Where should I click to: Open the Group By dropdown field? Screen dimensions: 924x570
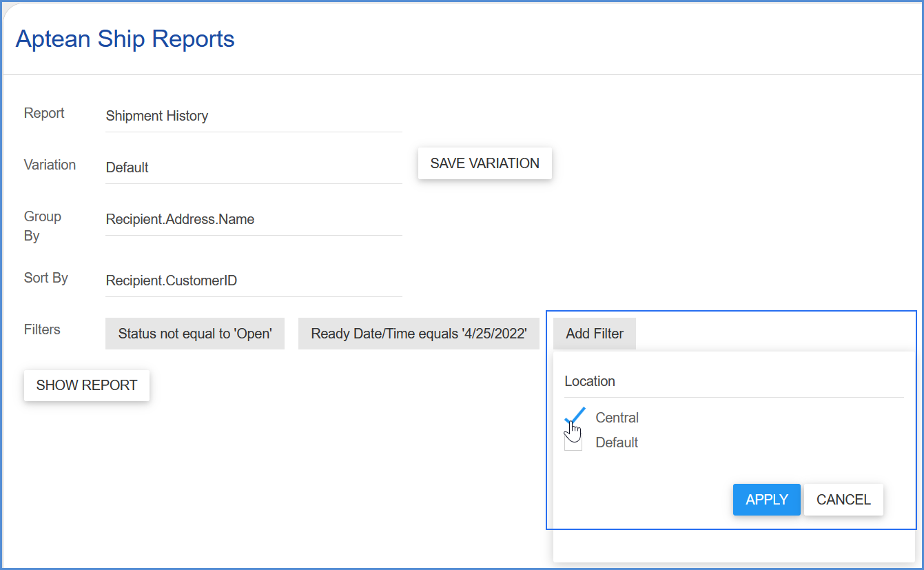coord(254,219)
